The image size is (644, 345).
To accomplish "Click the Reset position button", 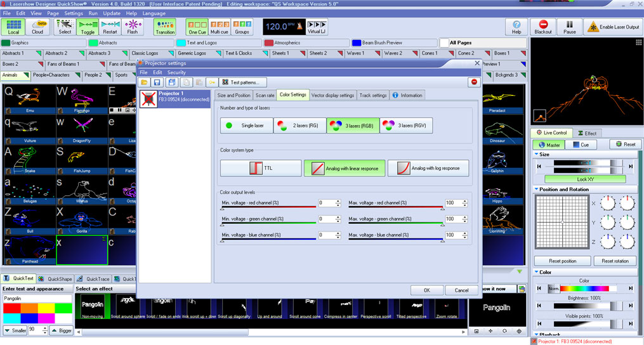I will [x=563, y=261].
